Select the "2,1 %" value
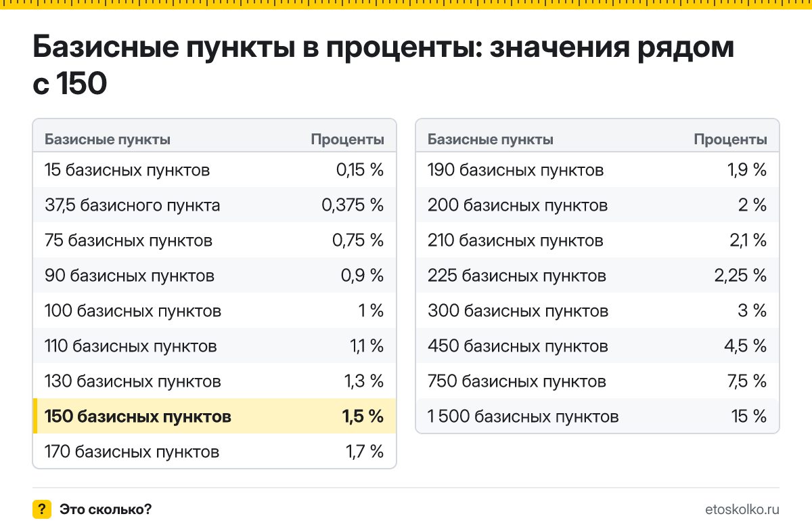The image size is (812, 531). click(x=748, y=240)
